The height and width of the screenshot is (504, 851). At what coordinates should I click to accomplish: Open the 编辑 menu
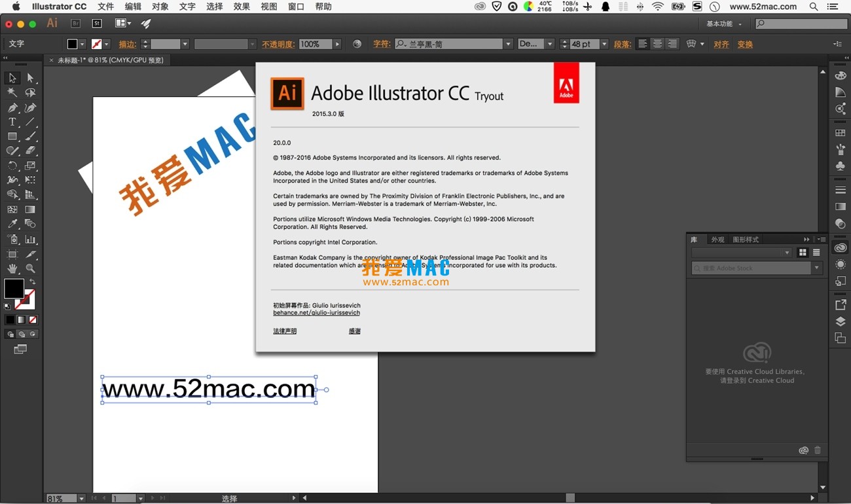(x=133, y=7)
